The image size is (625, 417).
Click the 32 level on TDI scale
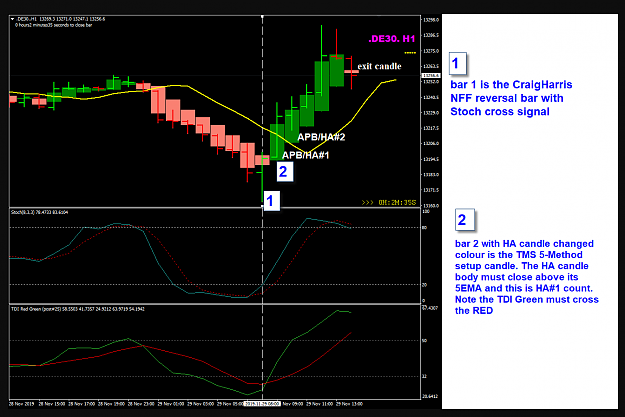coord(425,376)
